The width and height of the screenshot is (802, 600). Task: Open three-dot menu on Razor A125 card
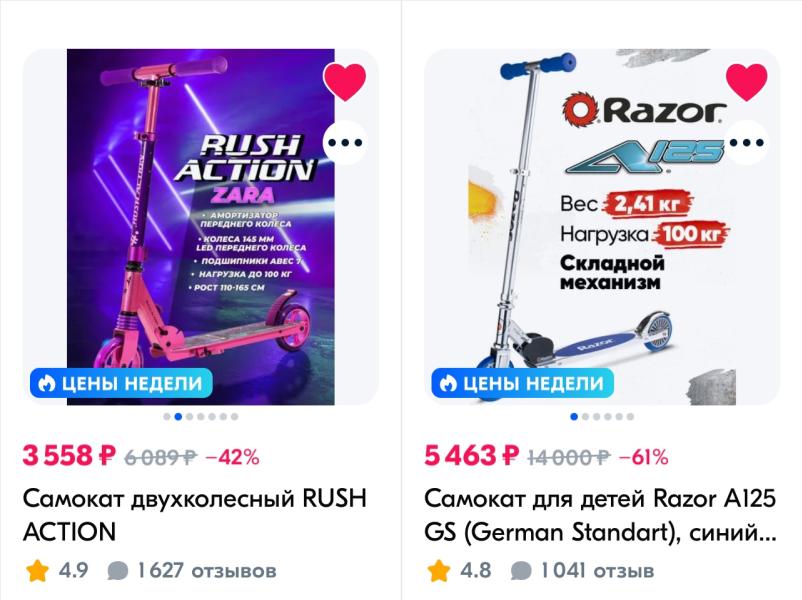[x=746, y=142]
